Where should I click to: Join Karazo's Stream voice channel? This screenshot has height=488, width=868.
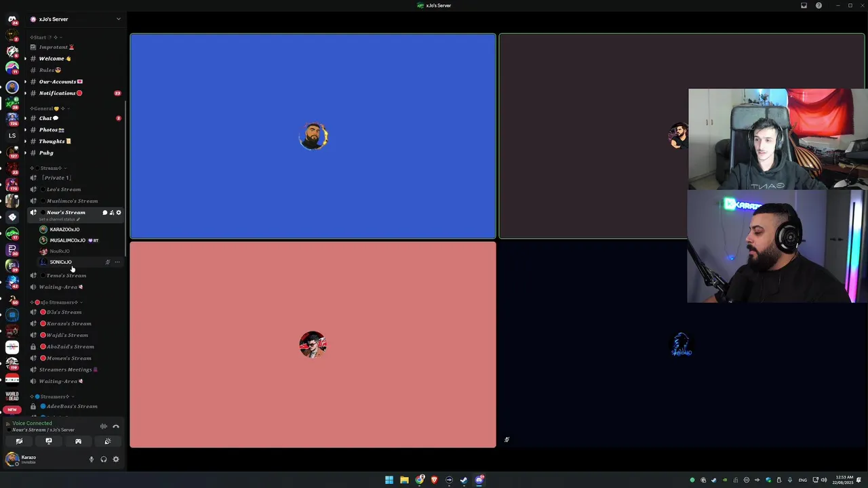click(75, 324)
